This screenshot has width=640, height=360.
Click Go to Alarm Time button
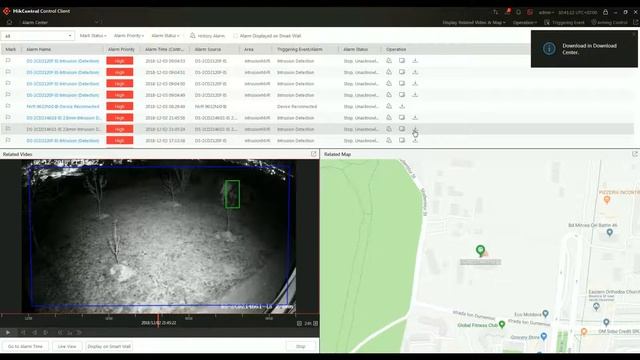click(25, 346)
